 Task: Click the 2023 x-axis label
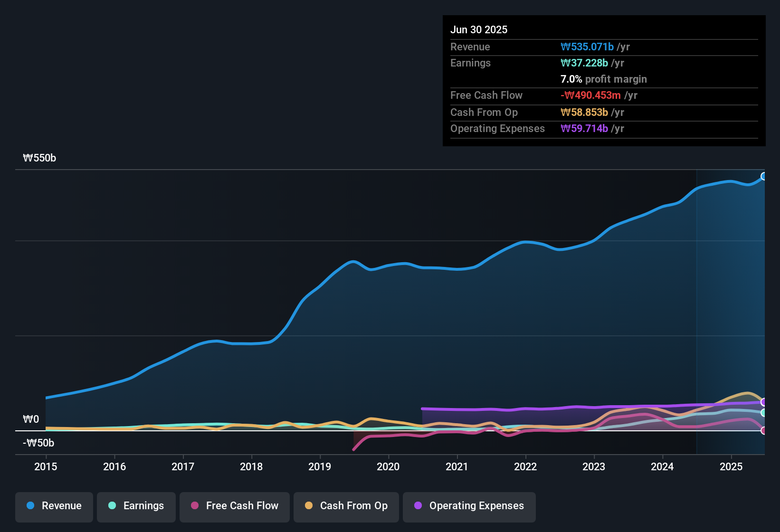point(594,467)
